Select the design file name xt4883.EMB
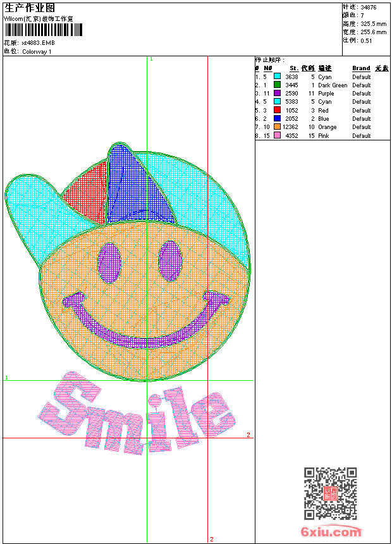Image resolution: width=392 pixels, height=544 pixels. (38, 43)
